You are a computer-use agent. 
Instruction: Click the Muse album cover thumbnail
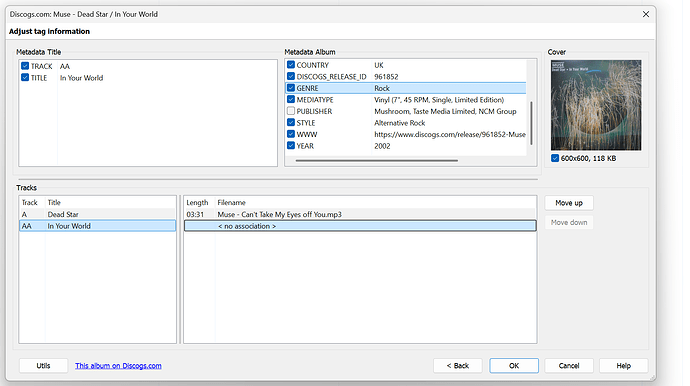(x=596, y=105)
